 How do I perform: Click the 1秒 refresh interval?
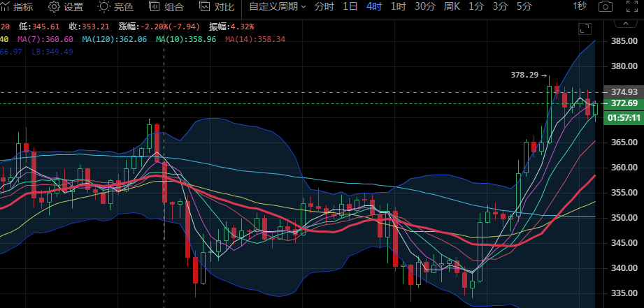point(580,6)
